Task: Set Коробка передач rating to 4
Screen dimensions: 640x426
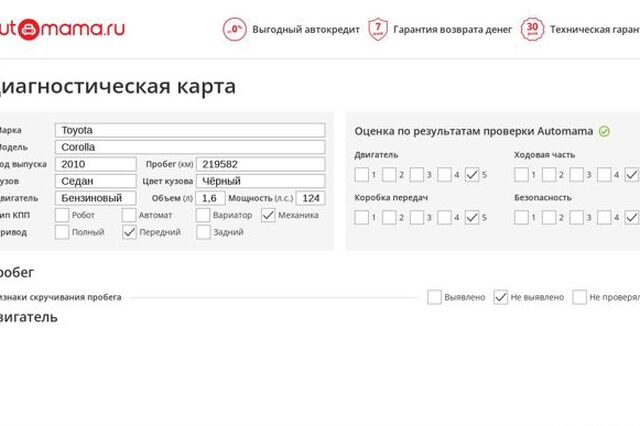Action: tap(444, 217)
